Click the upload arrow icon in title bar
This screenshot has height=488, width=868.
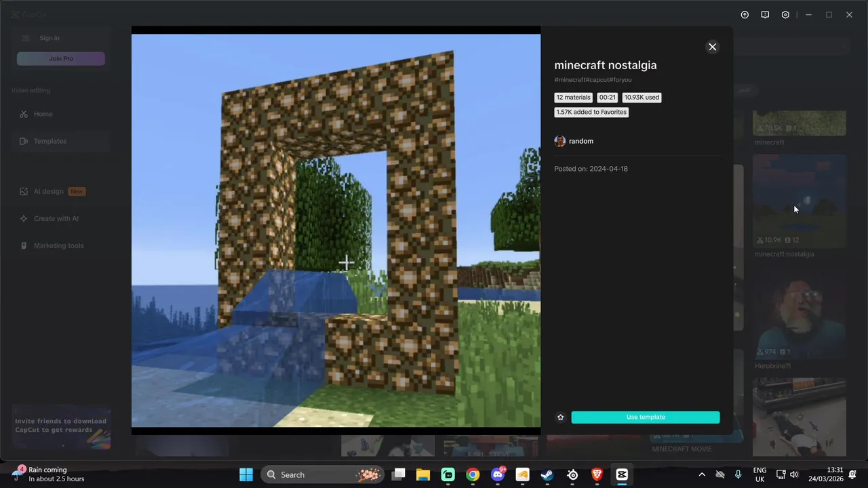745,15
